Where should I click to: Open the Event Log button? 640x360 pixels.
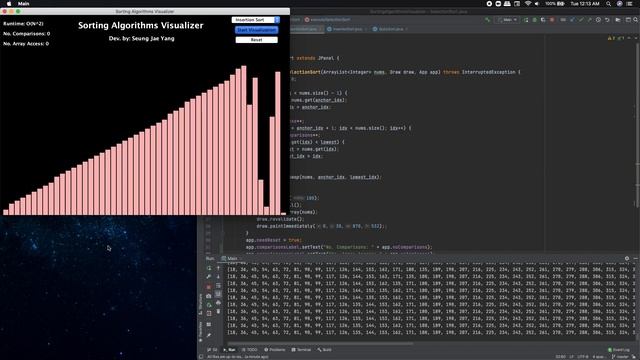point(619,350)
